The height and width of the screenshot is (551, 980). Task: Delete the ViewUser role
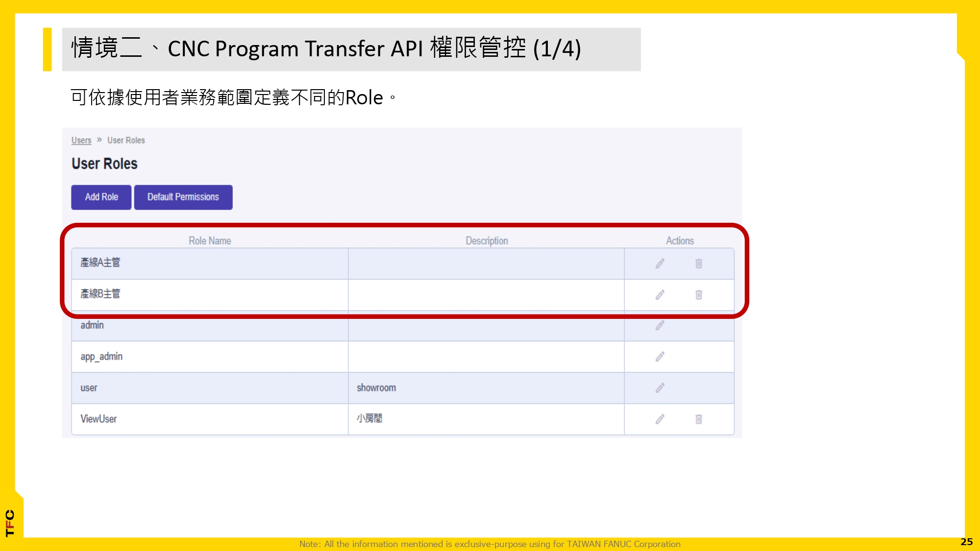[699, 419]
